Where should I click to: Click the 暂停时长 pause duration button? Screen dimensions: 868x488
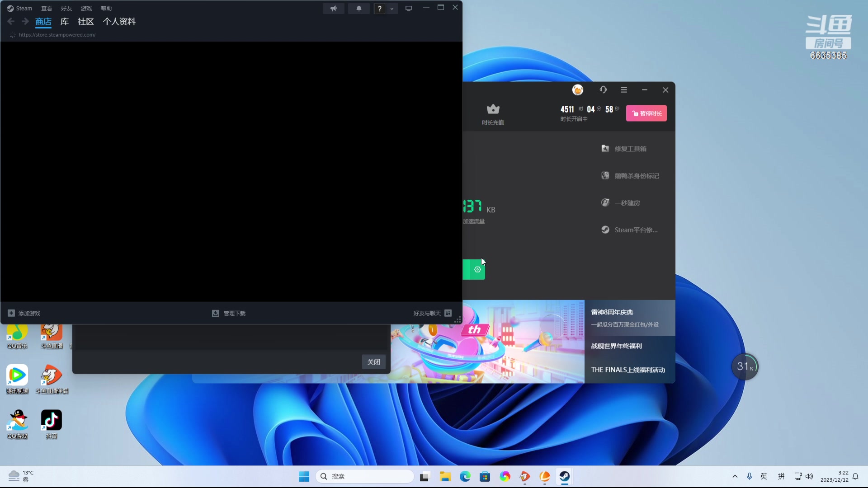tap(646, 113)
